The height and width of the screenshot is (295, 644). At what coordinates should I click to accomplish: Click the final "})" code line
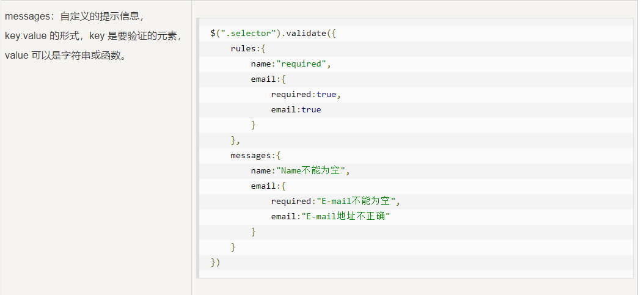coord(216,262)
